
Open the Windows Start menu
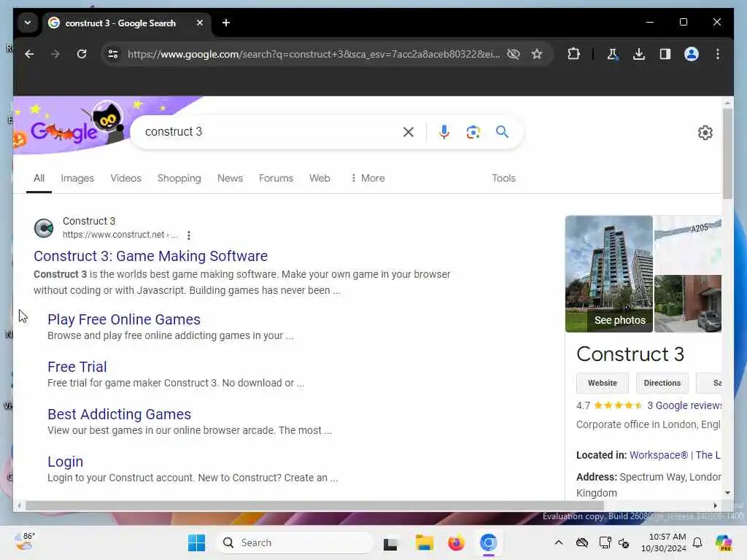click(196, 542)
